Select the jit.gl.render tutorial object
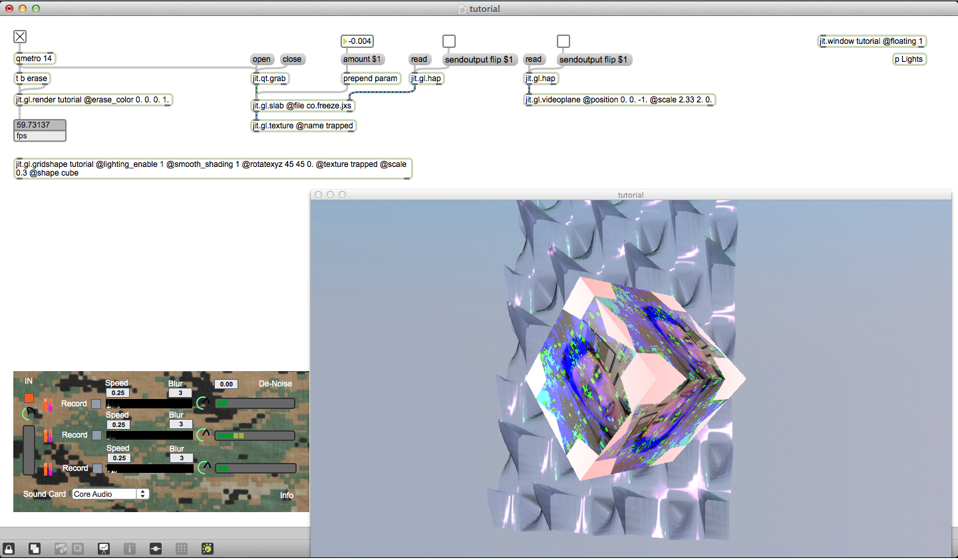958x560 pixels. tap(93, 100)
